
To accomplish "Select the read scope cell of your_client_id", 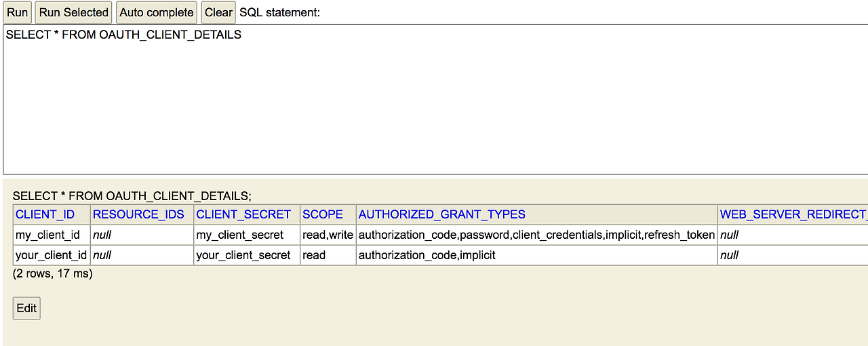I will 328,255.
